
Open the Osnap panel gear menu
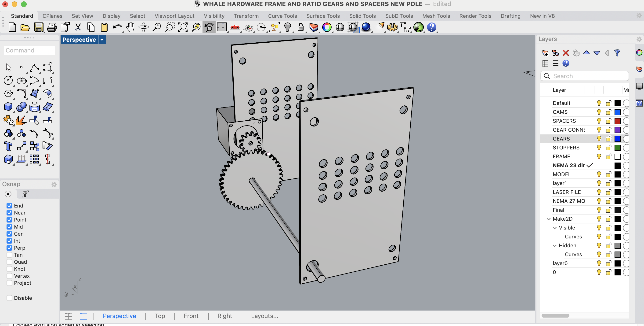[x=54, y=185]
